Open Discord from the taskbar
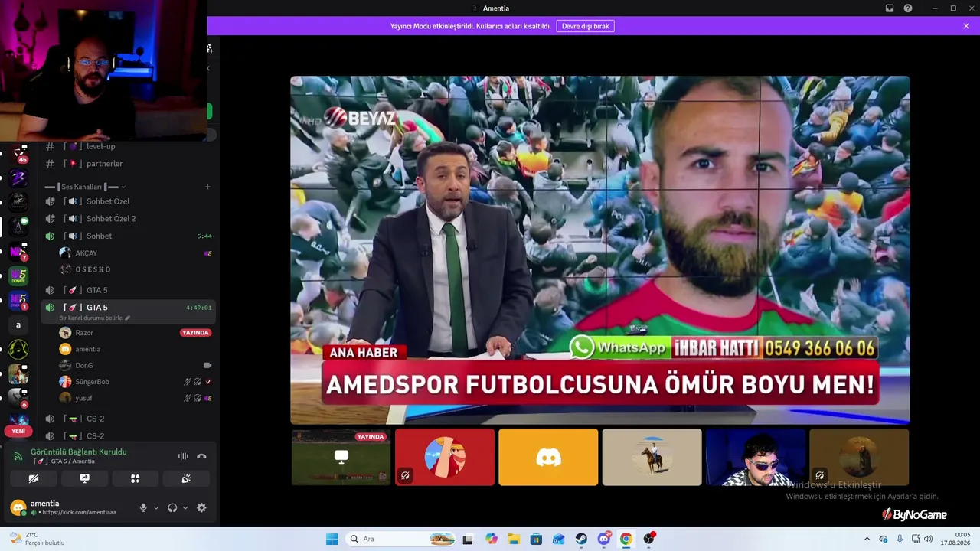Image resolution: width=980 pixels, height=551 pixels. point(604,539)
